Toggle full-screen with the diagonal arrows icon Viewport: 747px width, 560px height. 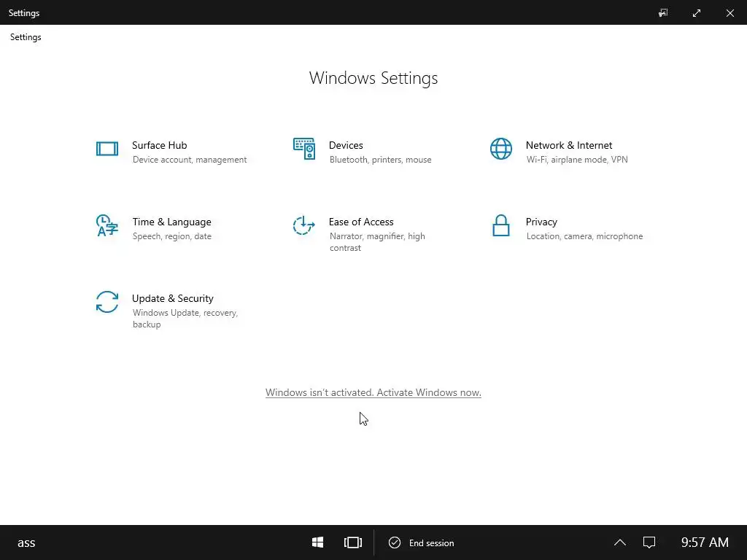pyautogui.click(x=697, y=13)
